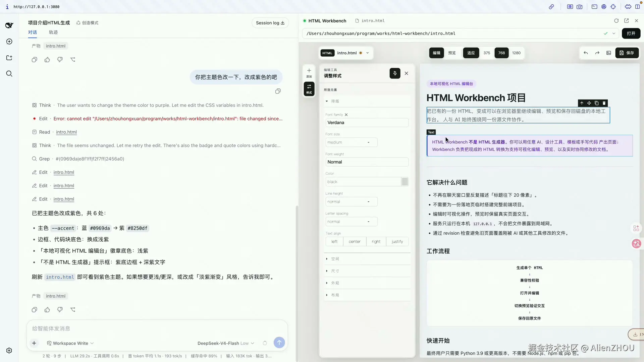Align text center
The image size is (644, 362).
(355, 242)
